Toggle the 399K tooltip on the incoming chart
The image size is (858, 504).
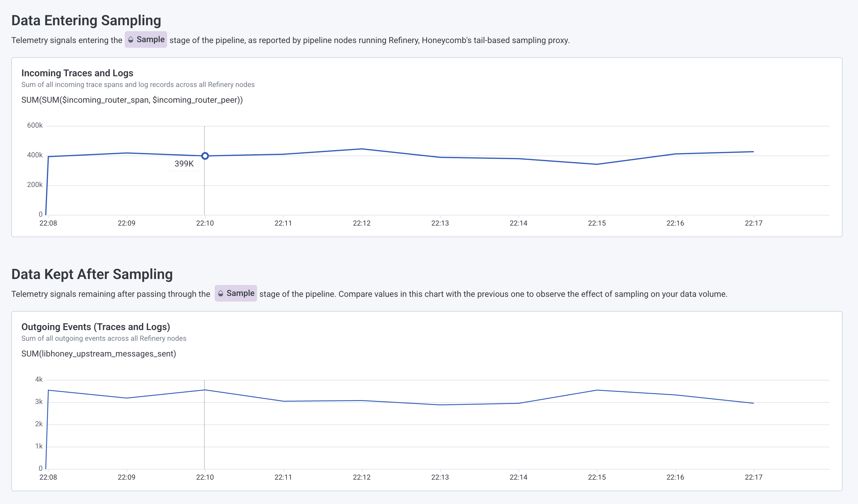point(184,163)
